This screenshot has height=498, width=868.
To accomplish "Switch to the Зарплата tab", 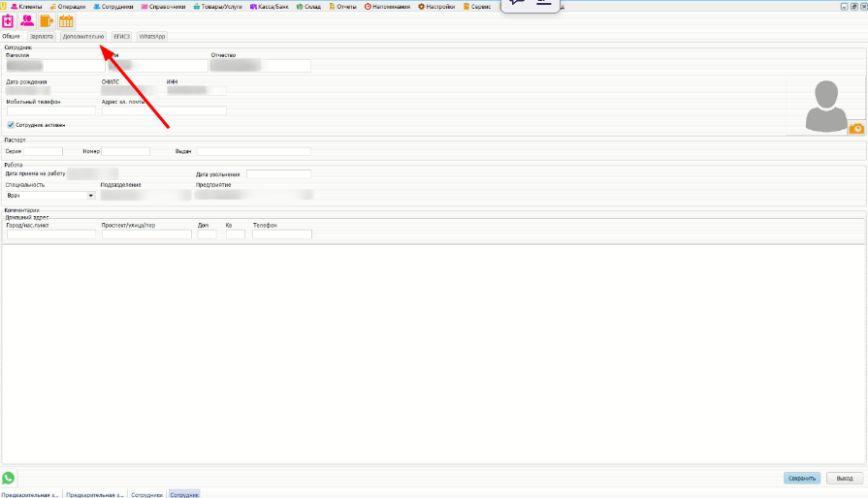I will (x=42, y=36).
